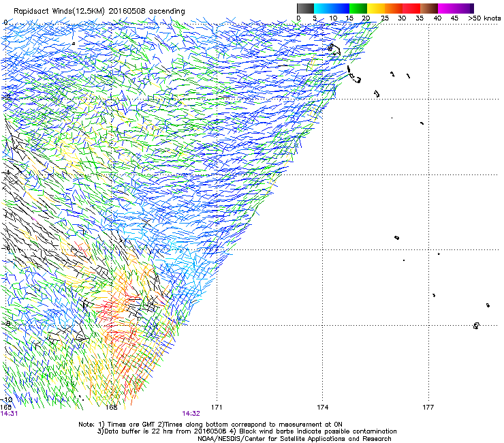Click the longitude axis label "168"
This screenshot has height=443, width=504.
[111, 408]
